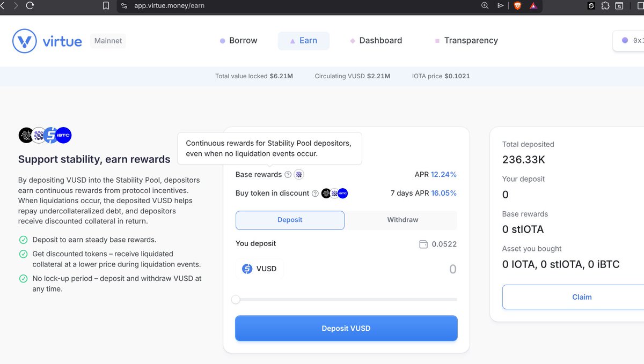
Task: Click the tab search window icon
Action: (619, 6)
